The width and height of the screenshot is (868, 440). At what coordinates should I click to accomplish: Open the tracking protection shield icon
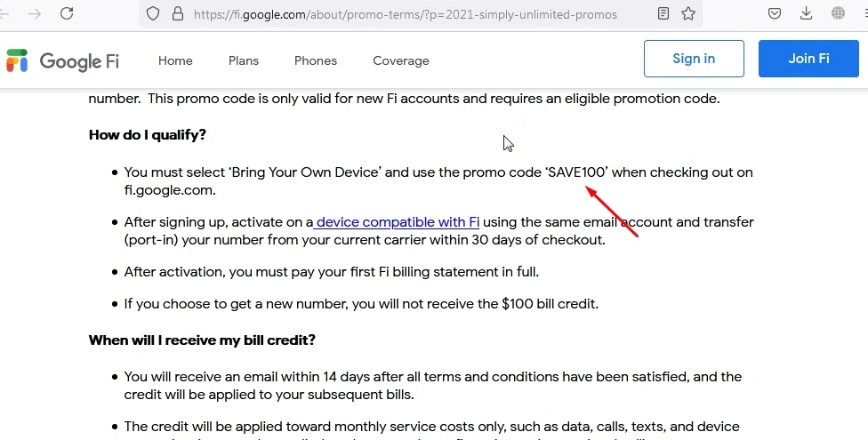click(153, 14)
